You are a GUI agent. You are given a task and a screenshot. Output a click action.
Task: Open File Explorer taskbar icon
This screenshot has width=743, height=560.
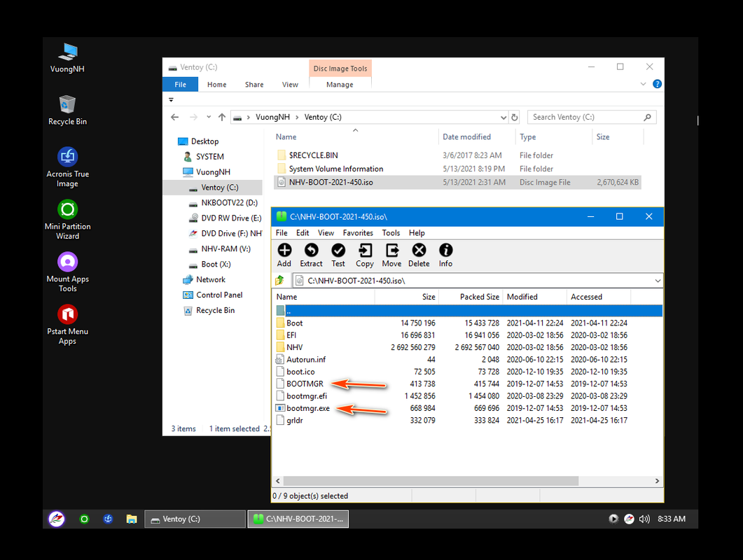132,519
